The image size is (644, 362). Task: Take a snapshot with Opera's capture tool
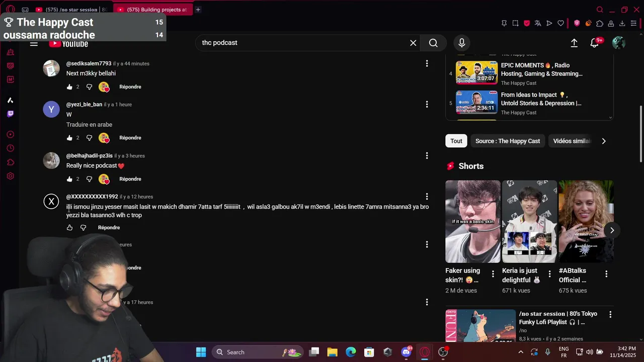(x=515, y=24)
